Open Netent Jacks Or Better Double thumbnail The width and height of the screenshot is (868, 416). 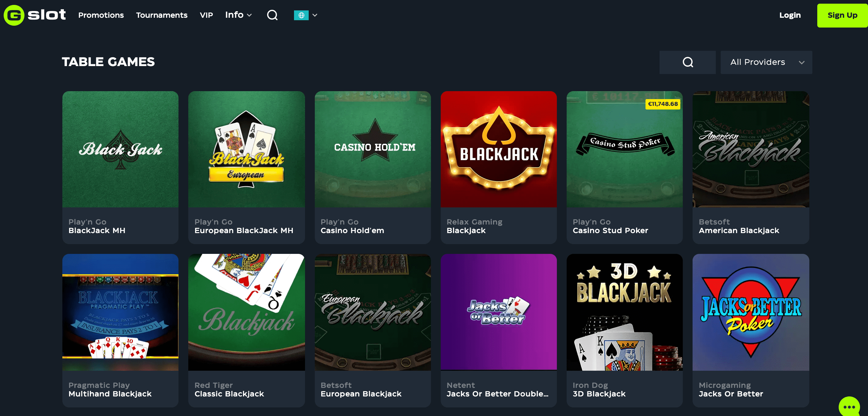pyautogui.click(x=499, y=312)
